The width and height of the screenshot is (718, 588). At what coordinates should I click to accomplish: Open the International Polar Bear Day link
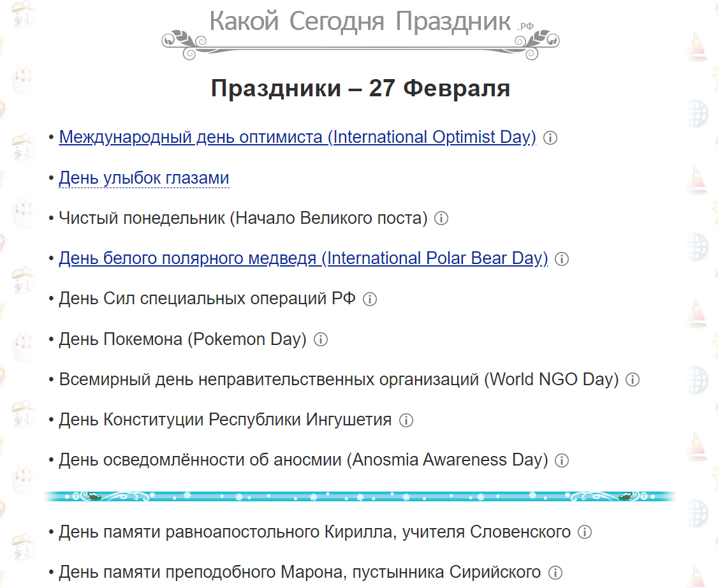(303, 258)
